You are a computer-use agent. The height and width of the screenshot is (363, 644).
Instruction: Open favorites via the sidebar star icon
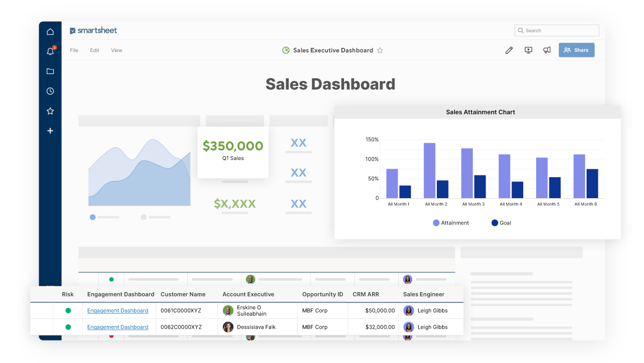point(50,111)
